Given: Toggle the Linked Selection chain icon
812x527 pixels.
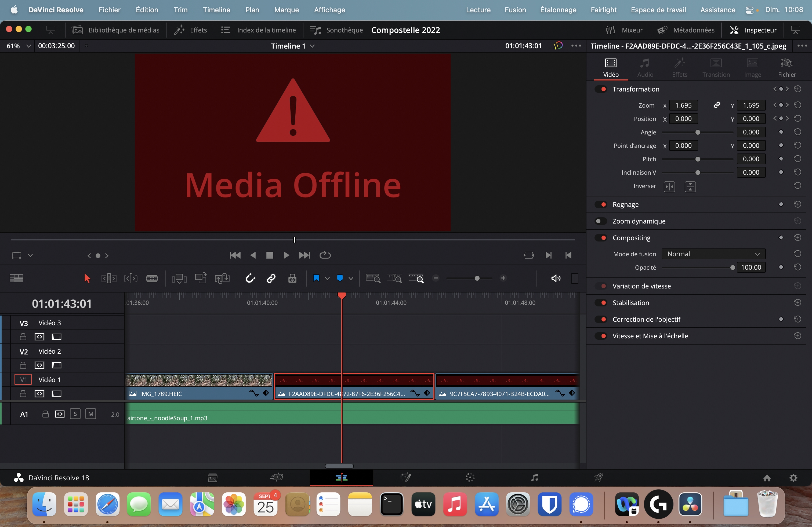Looking at the screenshot, I should (x=271, y=279).
